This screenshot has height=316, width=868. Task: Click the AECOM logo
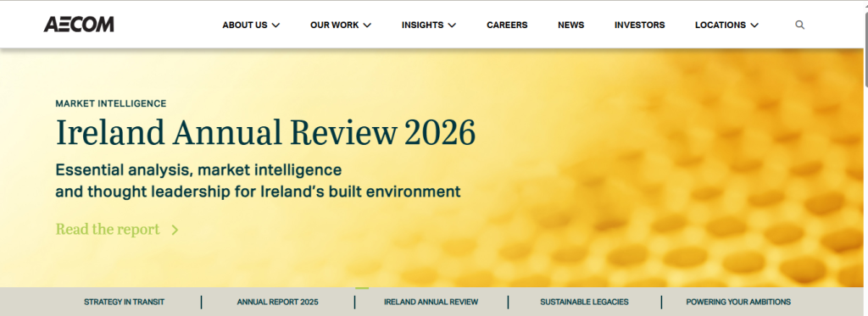point(79,25)
